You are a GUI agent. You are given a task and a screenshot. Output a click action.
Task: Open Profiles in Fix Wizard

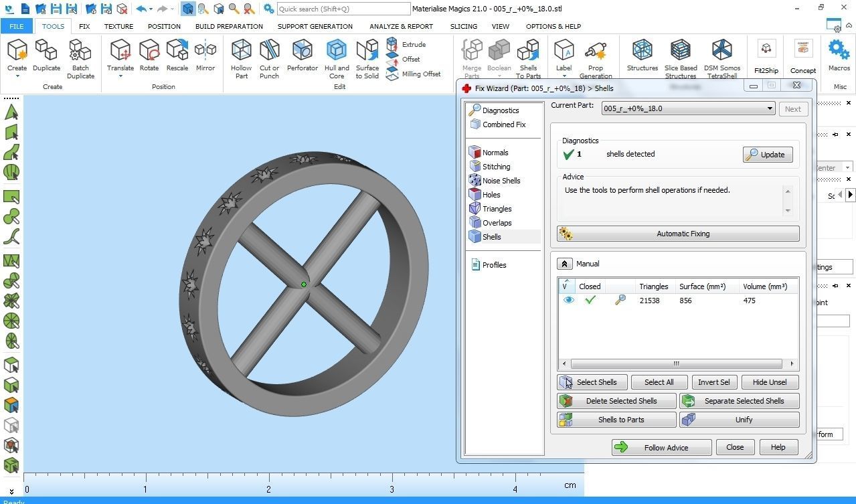click(x=489, y=265)
